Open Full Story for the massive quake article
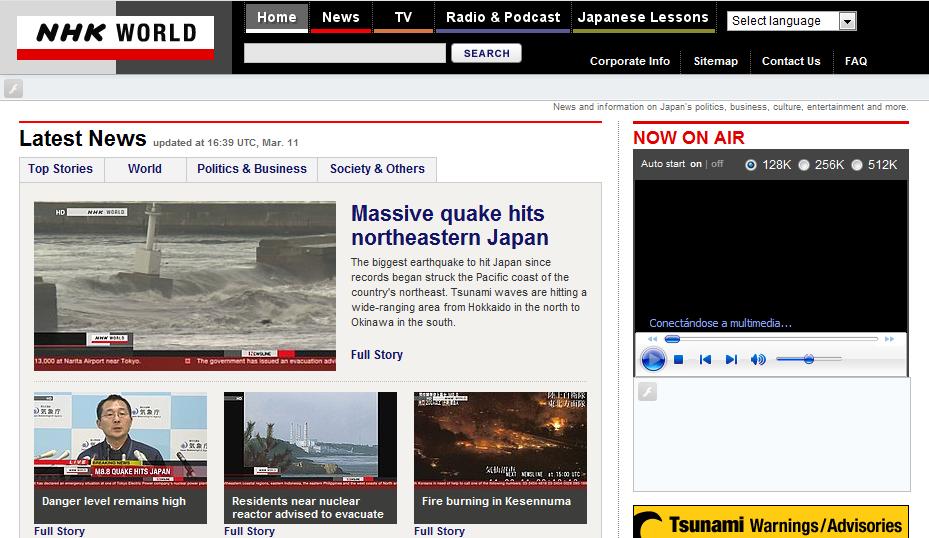 click(377, 355)
